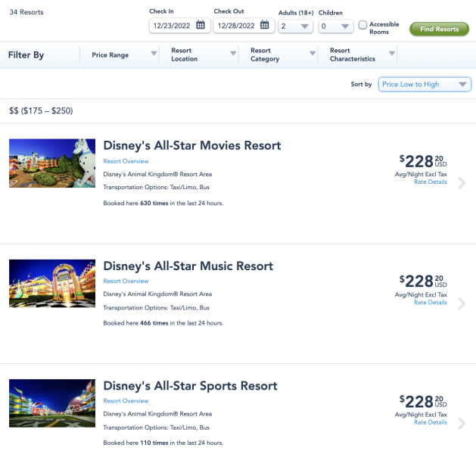Screen dimensions: 476x454
Task: Click the Find Resorts button
Action: coord(439,30)
